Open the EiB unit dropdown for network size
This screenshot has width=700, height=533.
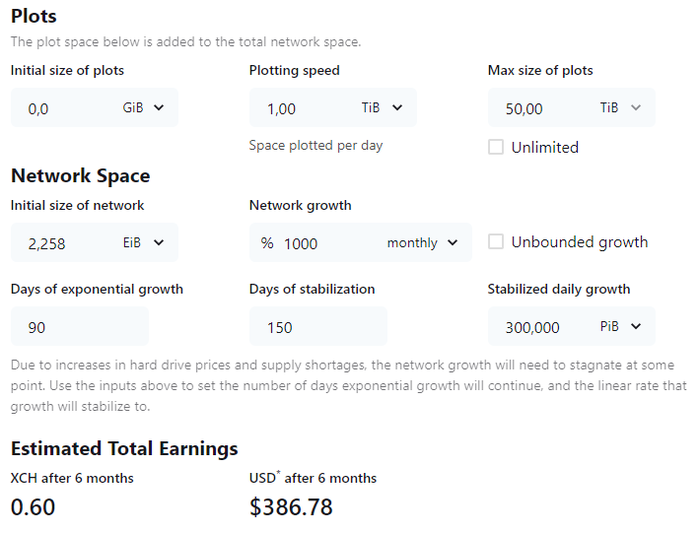143,242
